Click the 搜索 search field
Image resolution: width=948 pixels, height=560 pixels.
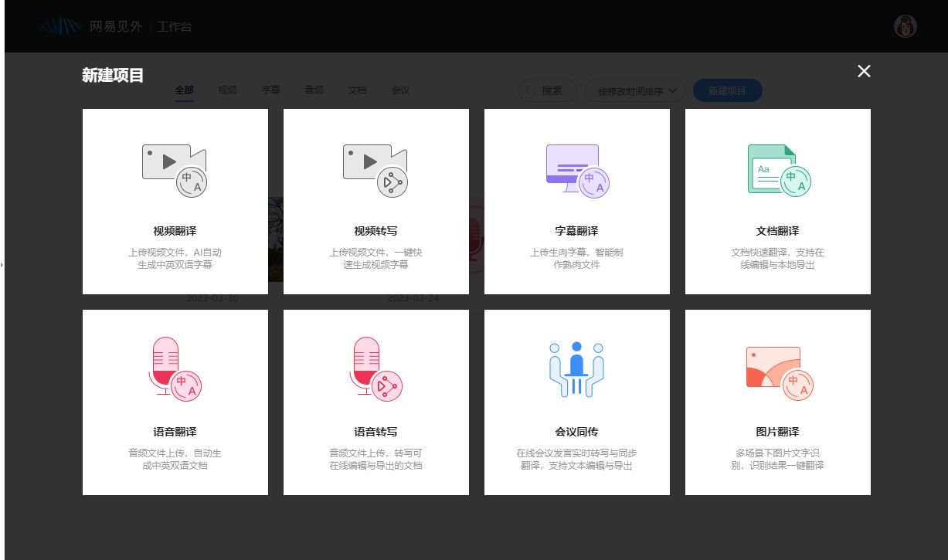click(x=547, y=90)
